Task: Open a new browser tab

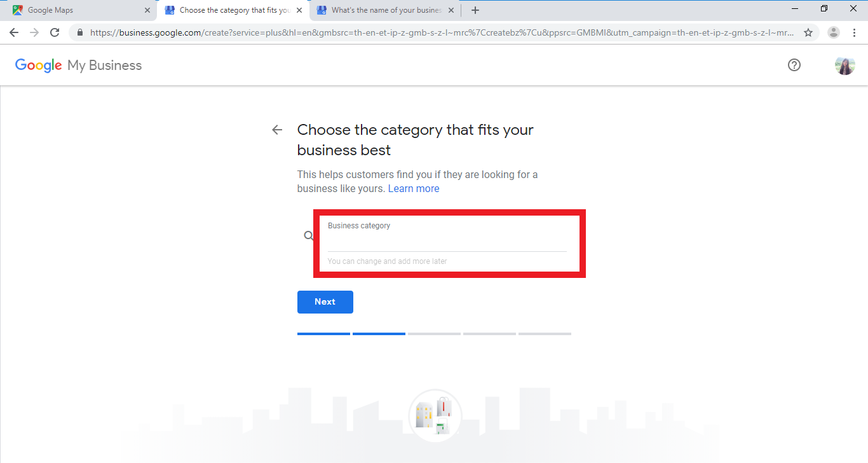Action: pos(475,10)
